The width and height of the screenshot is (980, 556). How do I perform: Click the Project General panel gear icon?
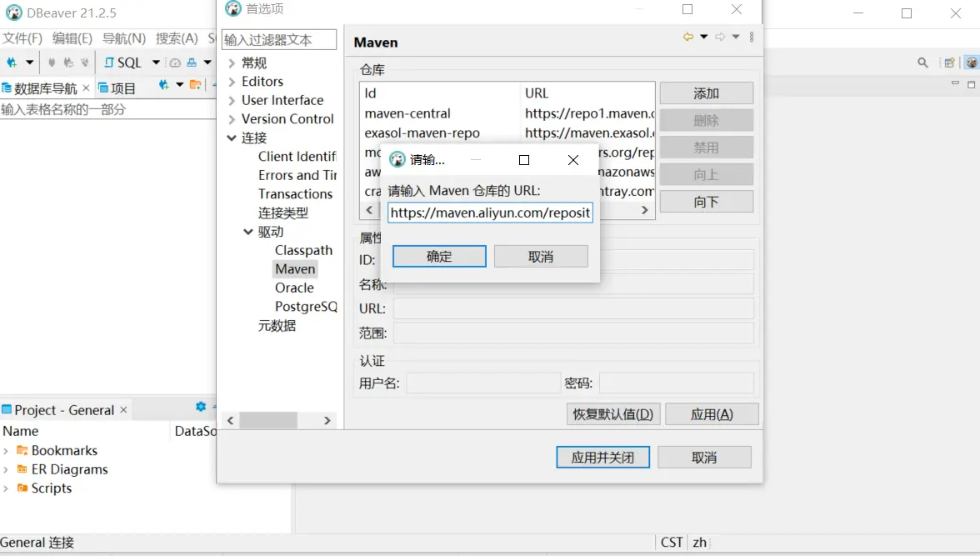point(201,407)
